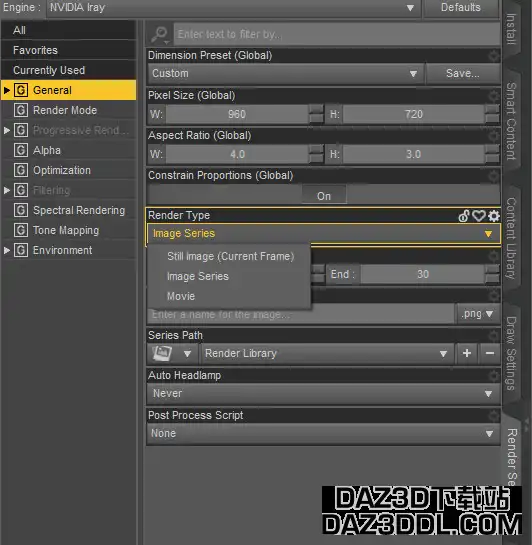
Task: Open the Auto Headlamp Never dropdown
Action: click(324, 394)
